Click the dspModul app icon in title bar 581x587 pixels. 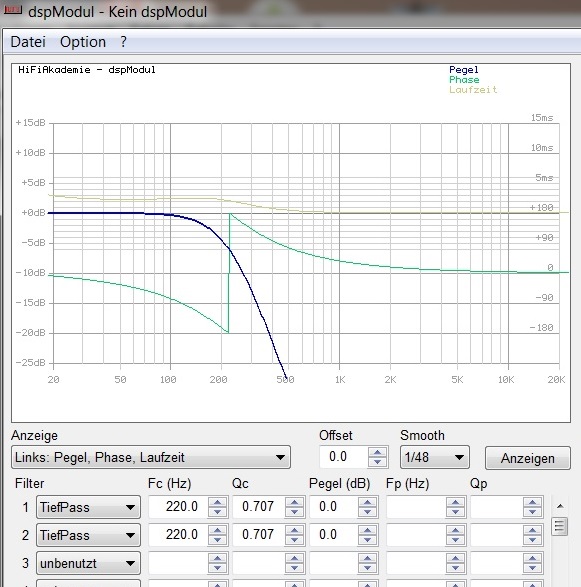13,10
